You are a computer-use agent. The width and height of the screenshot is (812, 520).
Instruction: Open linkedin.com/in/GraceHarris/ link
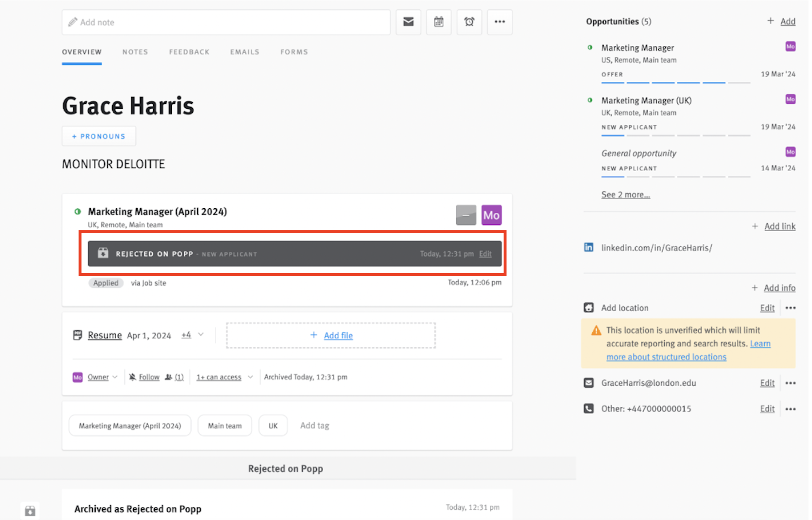coord(656,248)
